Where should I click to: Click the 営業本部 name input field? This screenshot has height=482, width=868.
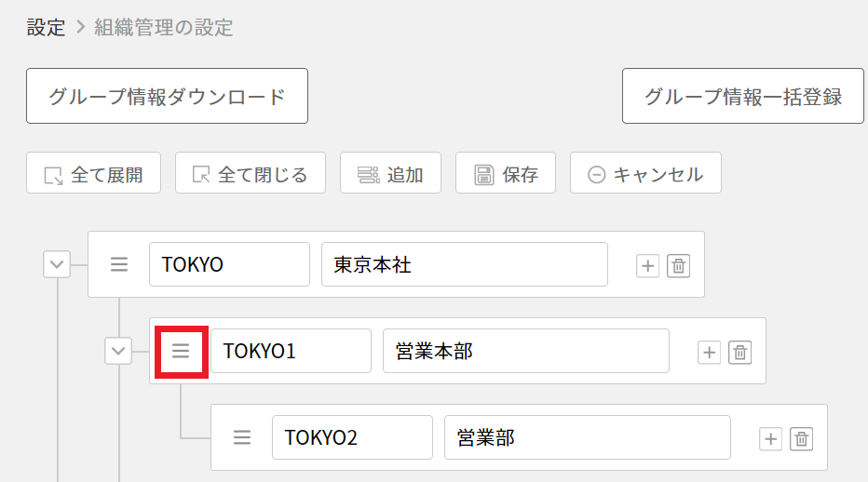point(525,351)
